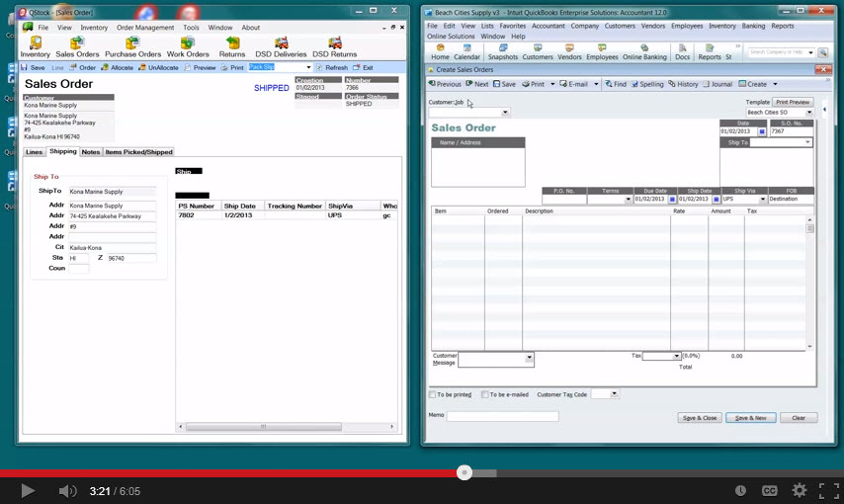
Task: Mute the video volume
Action: 67,491
